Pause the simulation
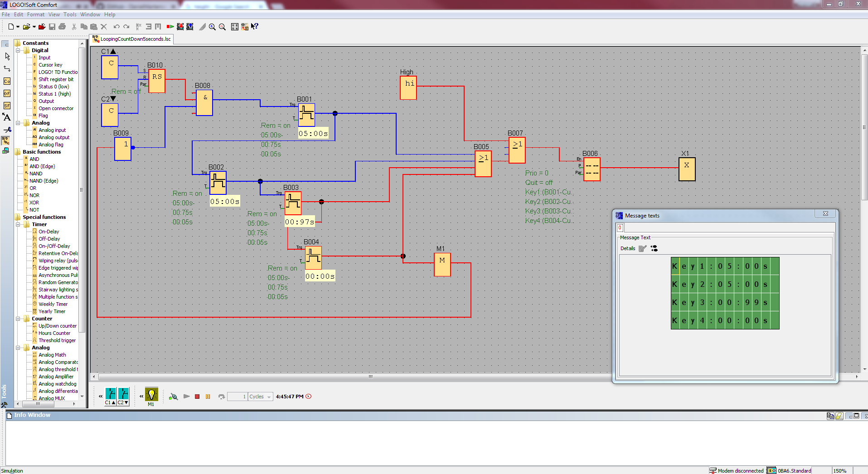This screenshot has height=474, width=868. [208, 397]
